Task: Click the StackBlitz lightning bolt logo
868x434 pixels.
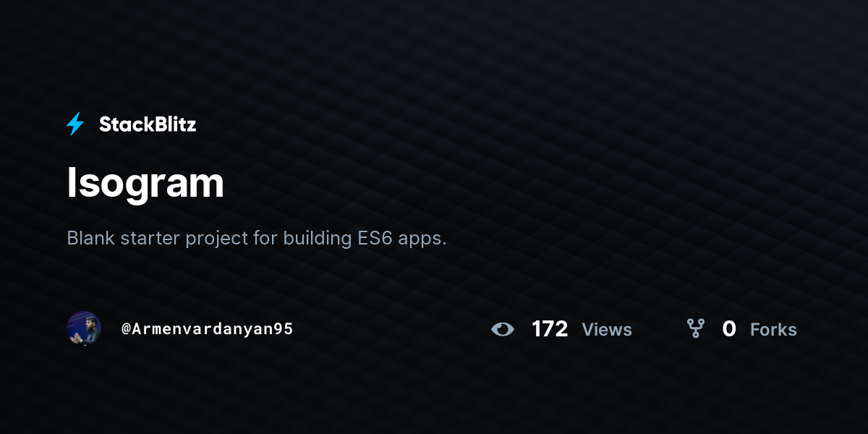Action: pyautogui.click(x=75, y=124)
